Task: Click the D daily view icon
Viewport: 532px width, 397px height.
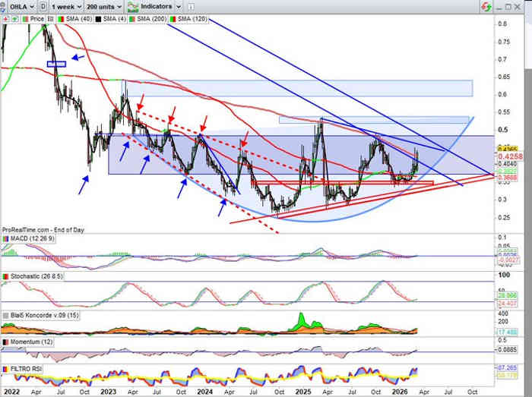Action: coord(43,5)
